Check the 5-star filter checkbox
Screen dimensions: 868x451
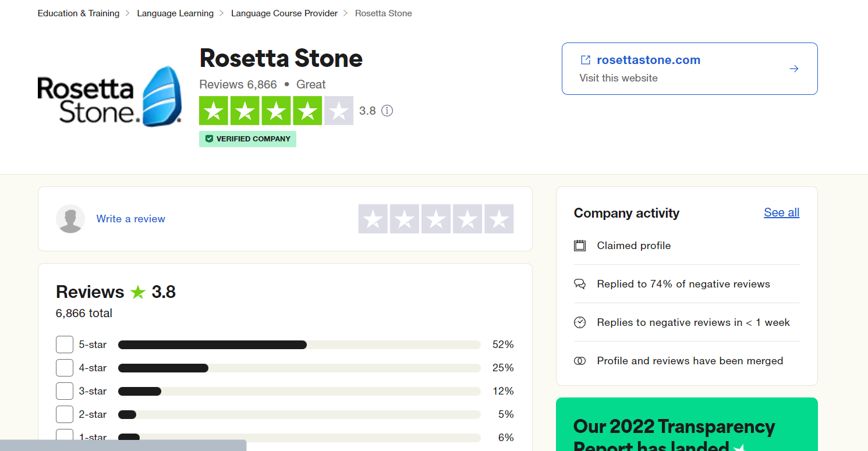(65, 345)
